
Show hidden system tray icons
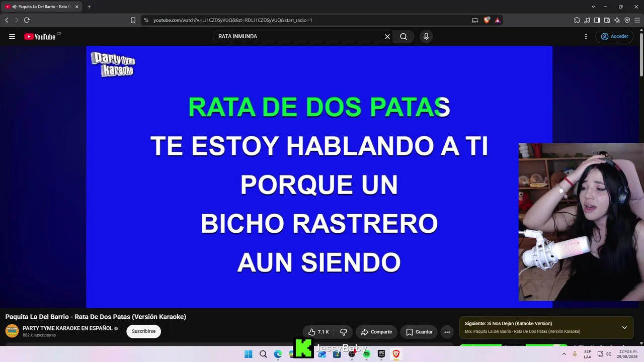(564, 354)
